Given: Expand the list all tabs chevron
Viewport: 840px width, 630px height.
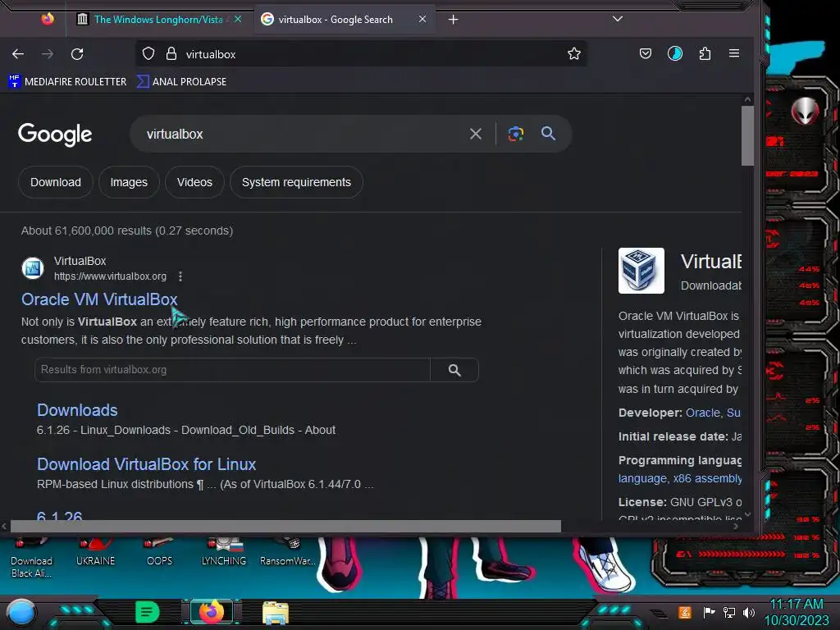Looking at the screenshot, I should 618,19.
